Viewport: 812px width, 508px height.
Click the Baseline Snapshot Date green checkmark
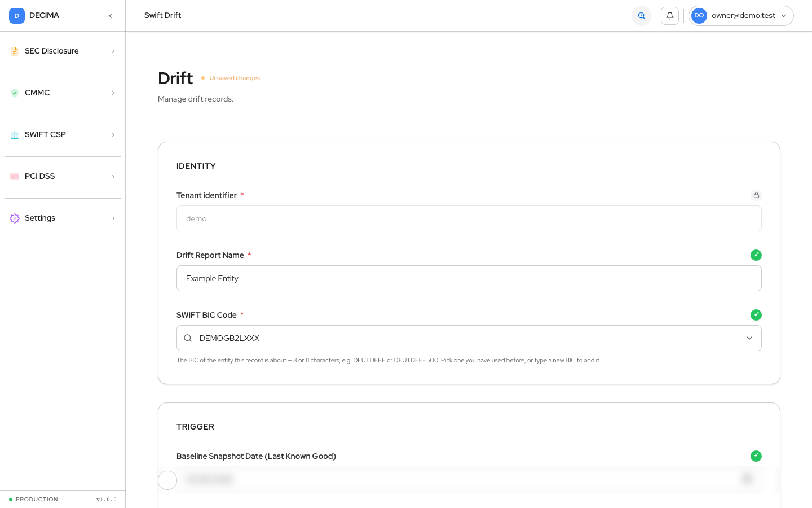point(756,456)
